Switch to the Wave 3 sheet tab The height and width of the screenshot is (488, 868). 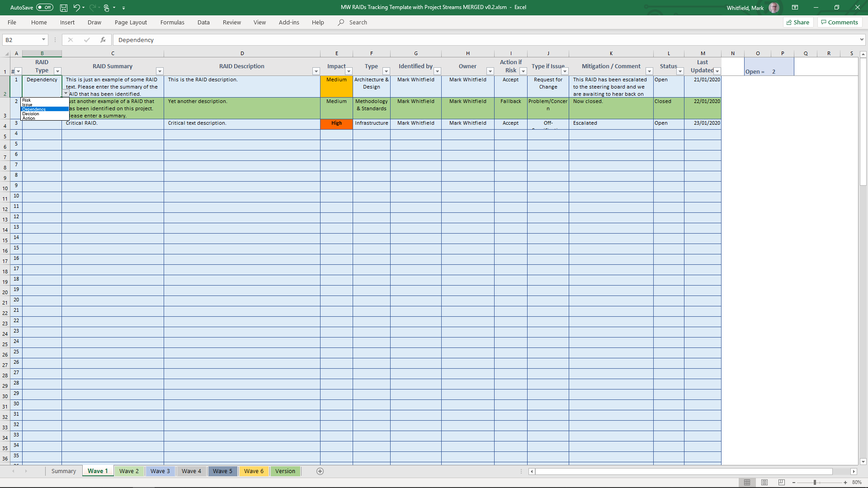160,471
